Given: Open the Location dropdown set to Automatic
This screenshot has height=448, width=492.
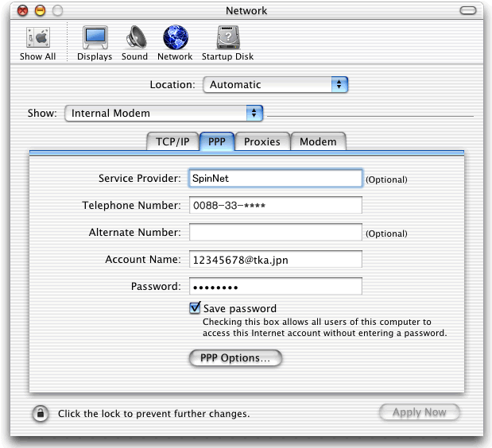Looking at the screenshot, I should click(x=276, y=85).
